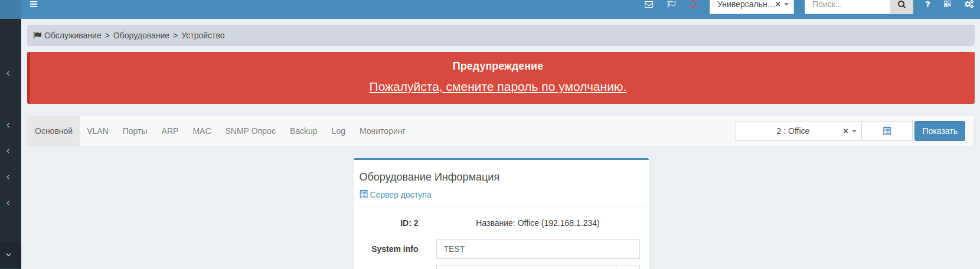Switch to the VLAN tab
The width and height of the screenshot is (980, 269).
tap(97, 131)
